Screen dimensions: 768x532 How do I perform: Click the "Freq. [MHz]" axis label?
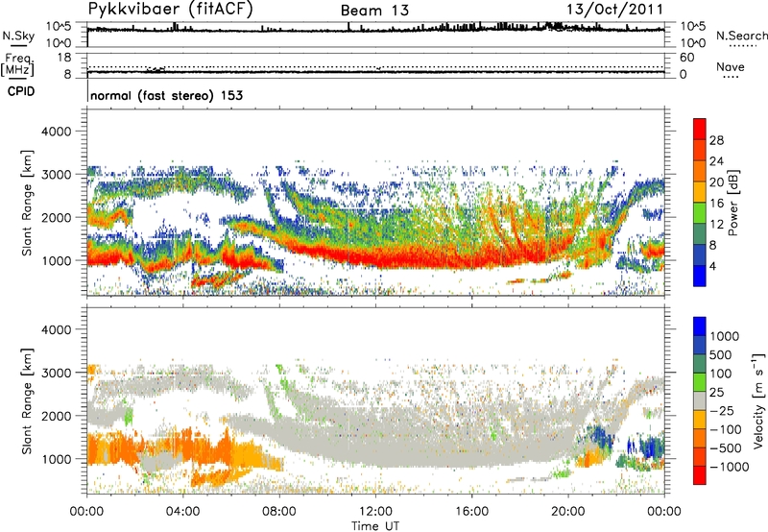17,65
